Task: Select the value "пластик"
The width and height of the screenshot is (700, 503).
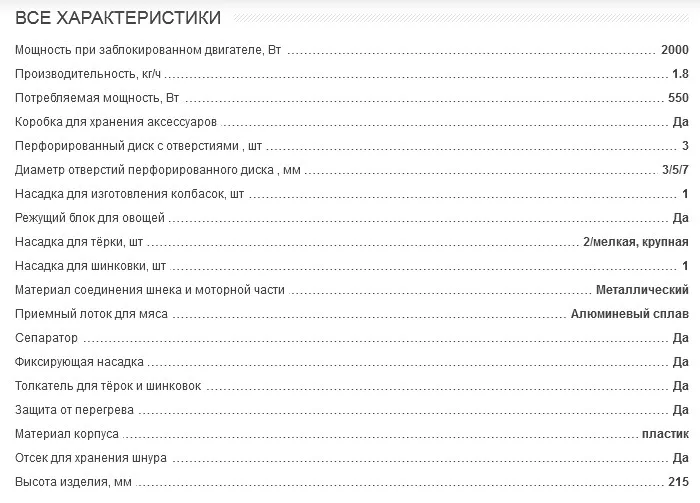Action: coord(666,434)
